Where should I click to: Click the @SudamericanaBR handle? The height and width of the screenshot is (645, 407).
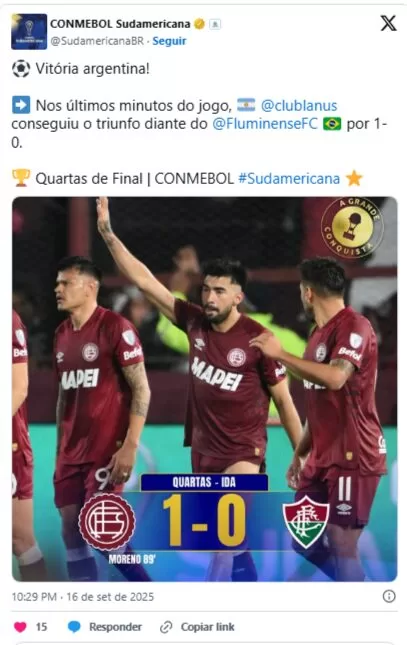[x=97, y=41]
